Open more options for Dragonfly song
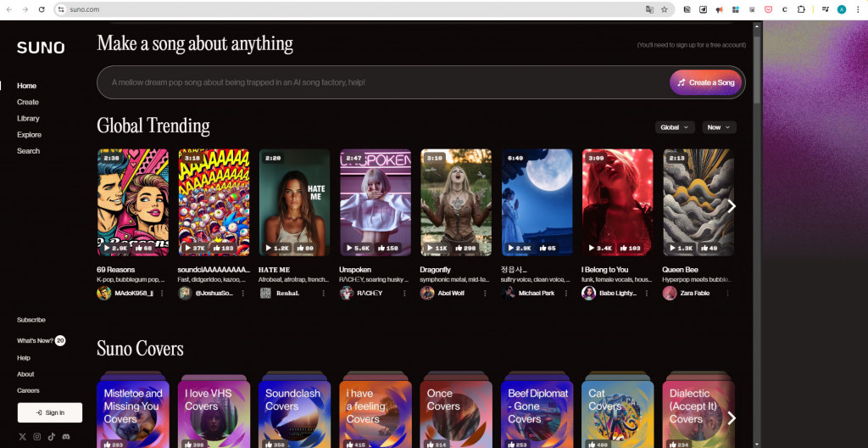The image size is (868, 448). click(486, 293)
